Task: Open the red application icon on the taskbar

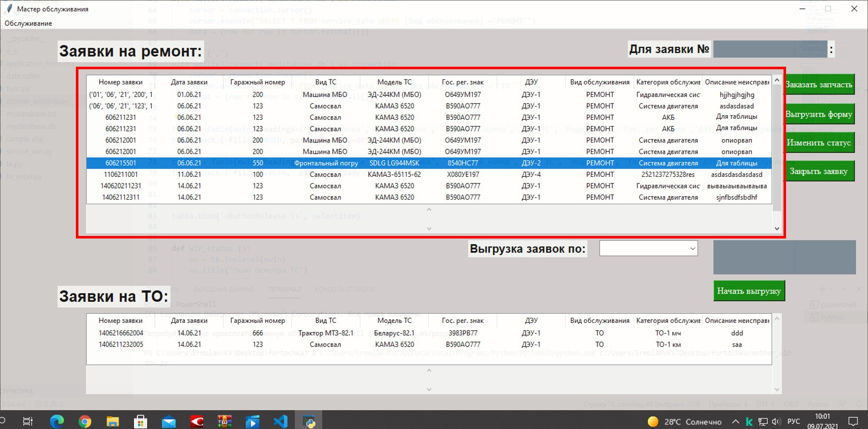Action: click(197, 421)
